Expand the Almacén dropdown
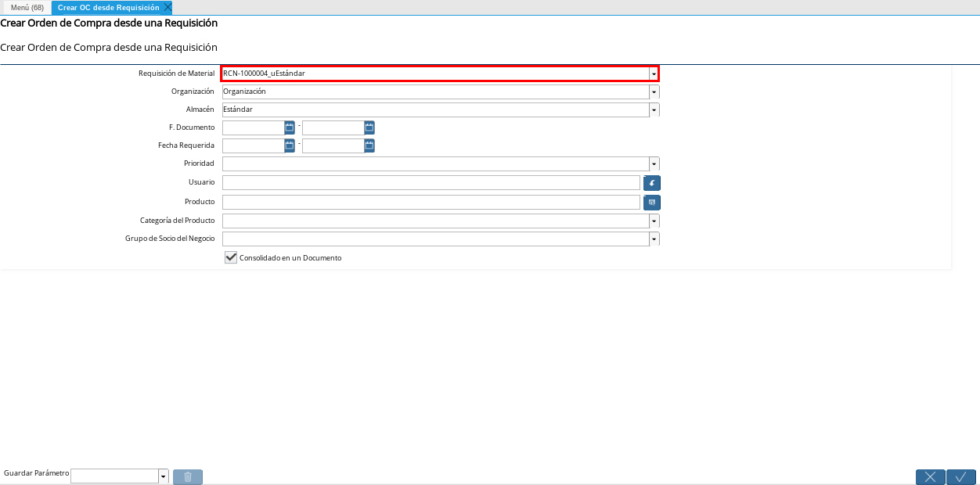Viewport: 980px width, 485px height. coord(654,110)
